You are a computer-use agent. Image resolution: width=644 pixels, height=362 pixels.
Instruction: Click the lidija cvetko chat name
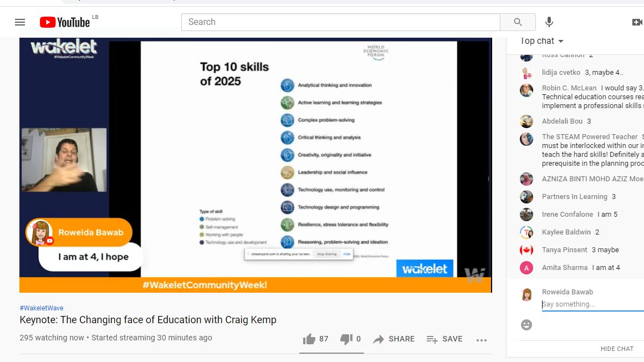tap(561, 72)
